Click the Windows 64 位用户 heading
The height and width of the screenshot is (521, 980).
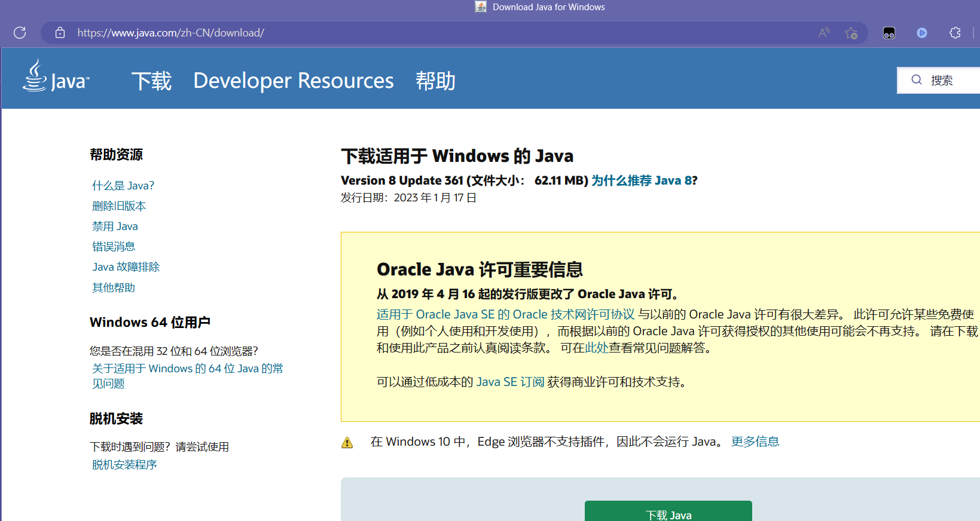(150, 323)
